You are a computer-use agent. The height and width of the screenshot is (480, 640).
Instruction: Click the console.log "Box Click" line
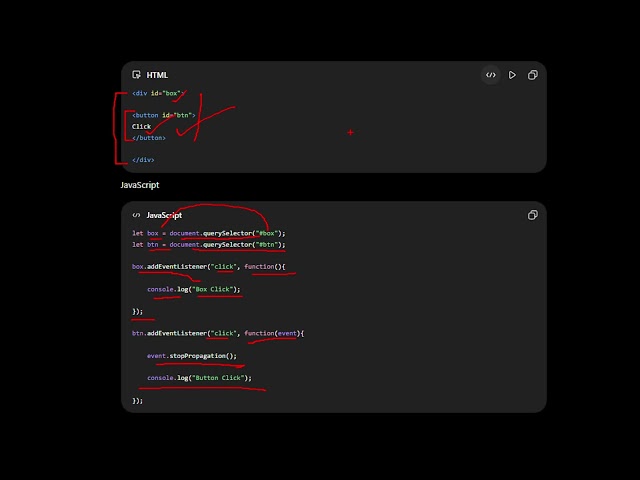click(193, 289)
